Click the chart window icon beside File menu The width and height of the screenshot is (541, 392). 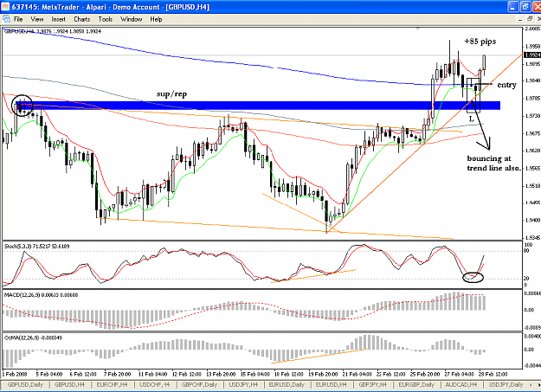point(6,19)
